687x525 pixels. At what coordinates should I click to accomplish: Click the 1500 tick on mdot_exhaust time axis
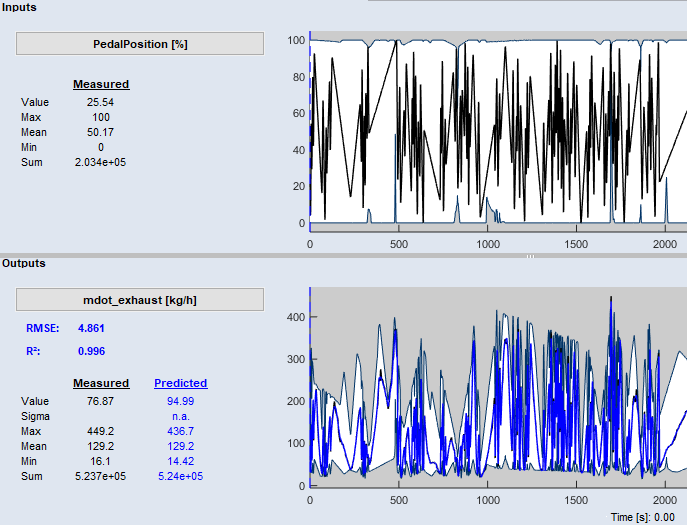click(x=576, y=499)
